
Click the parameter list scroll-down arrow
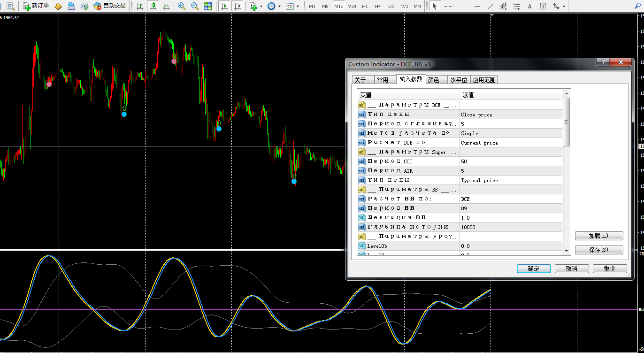click(x=567, y=251)
